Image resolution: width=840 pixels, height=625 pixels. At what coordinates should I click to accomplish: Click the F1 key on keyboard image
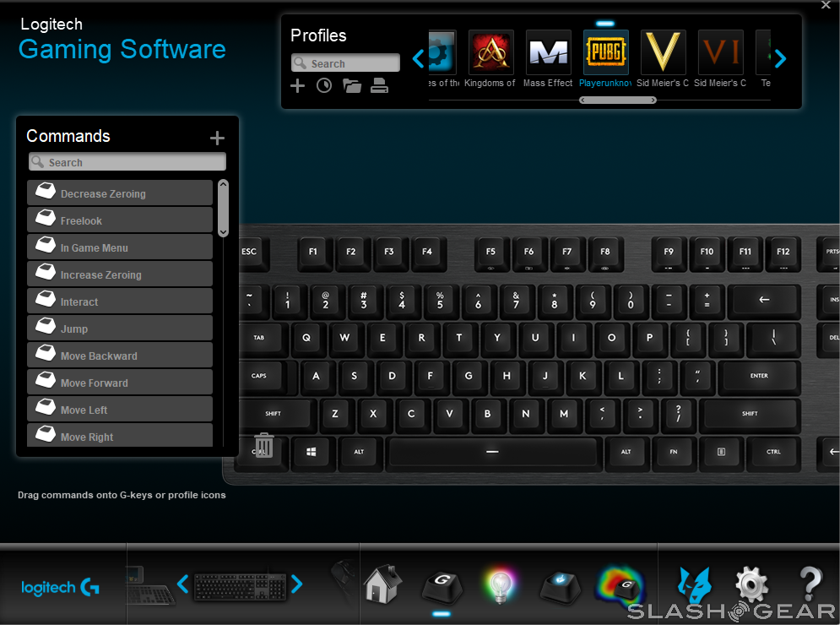313,252
